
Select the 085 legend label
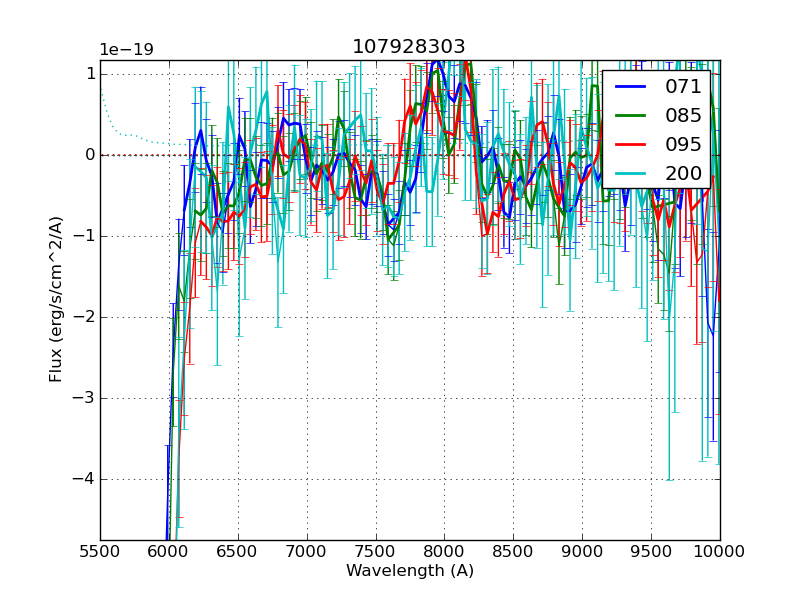click(683, 115)
